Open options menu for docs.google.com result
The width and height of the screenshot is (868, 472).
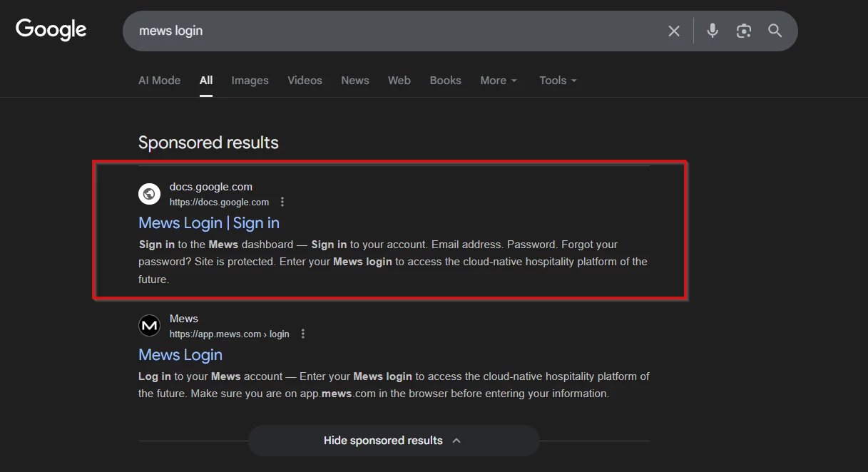click(282, 202)
